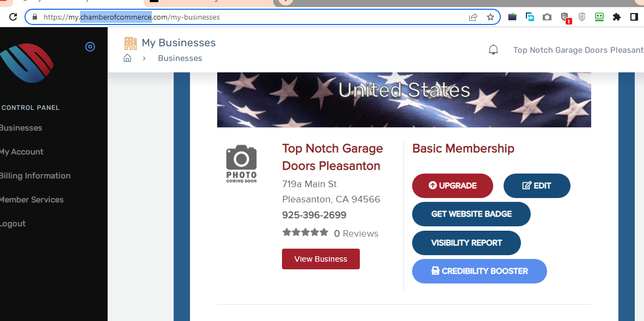This screenshot has height=321, width=644.
Task: Open the puzzle-piece Extensions menu
Action: (x=616, y=17)
